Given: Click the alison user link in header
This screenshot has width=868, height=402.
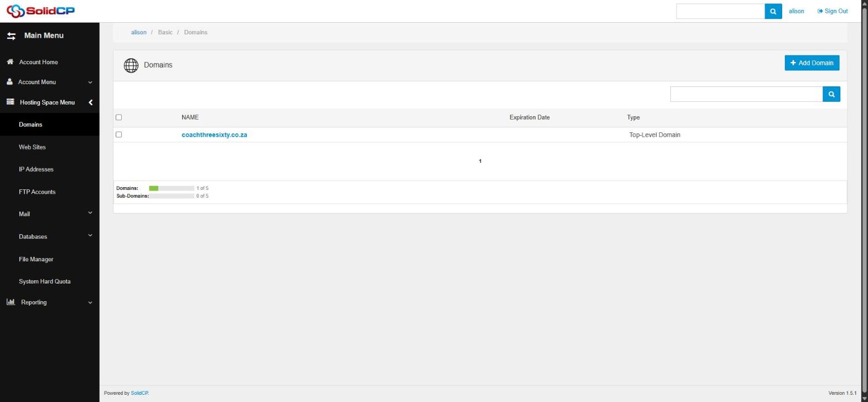Looking at the screenshot, I should tap(796, 11).
